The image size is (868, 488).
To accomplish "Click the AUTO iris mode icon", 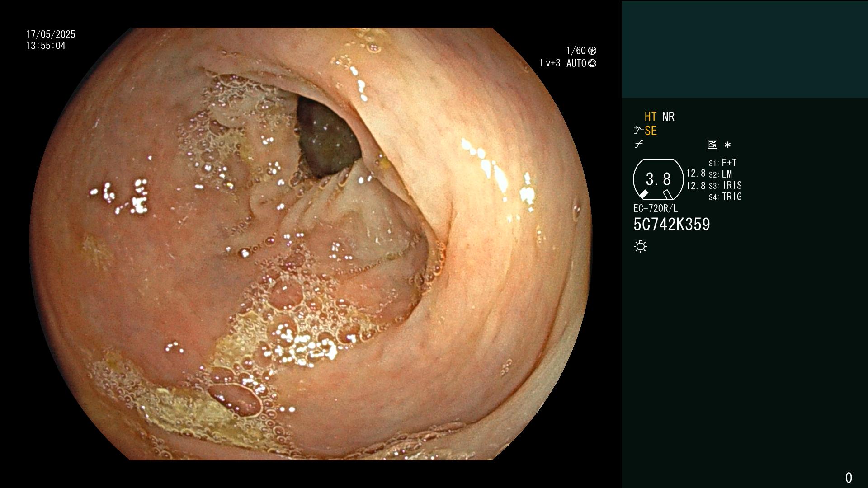I will coord(592,63).
